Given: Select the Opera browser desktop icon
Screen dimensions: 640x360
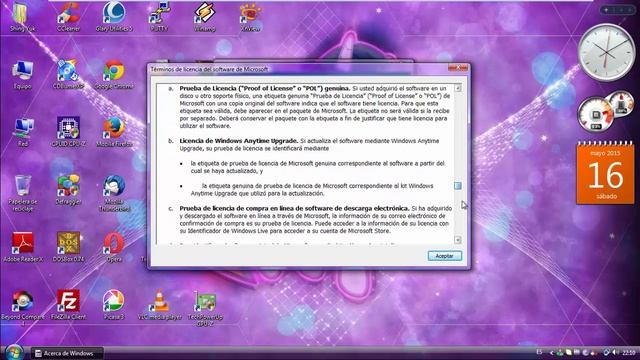Looking at the screenshot, I should (114, 247).
